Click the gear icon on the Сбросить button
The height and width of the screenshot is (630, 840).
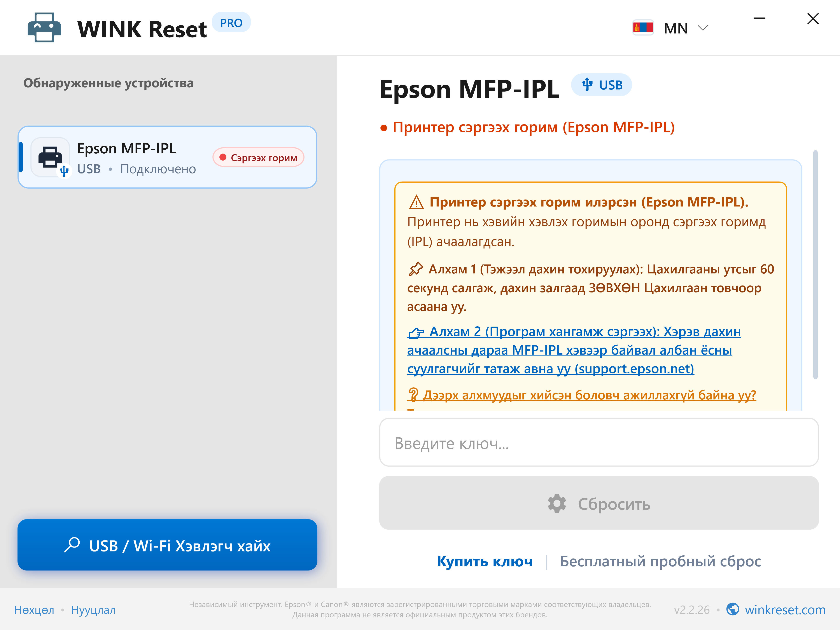pos(557,504)
